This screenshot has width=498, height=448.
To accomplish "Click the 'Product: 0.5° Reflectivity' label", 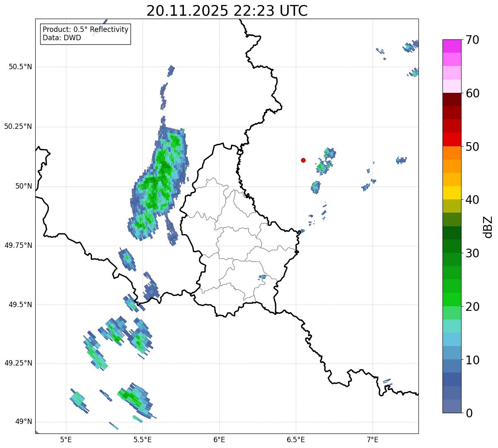I will click(x=86, y=30).
